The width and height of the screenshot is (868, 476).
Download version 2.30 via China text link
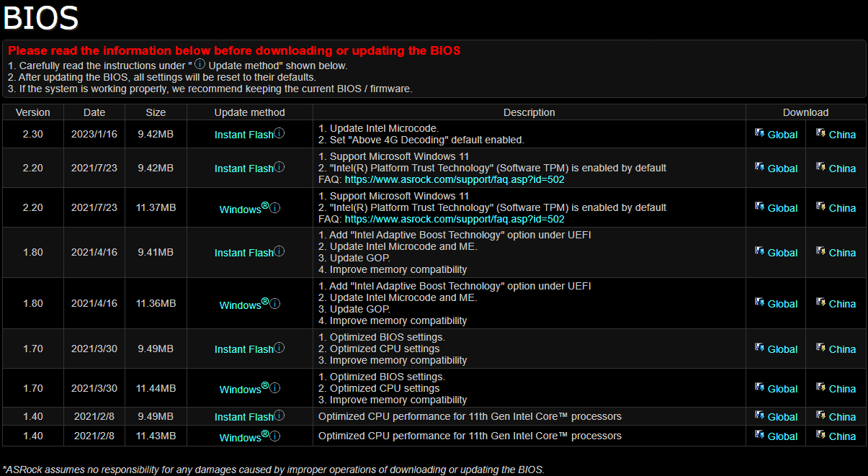tap(842, 135)
